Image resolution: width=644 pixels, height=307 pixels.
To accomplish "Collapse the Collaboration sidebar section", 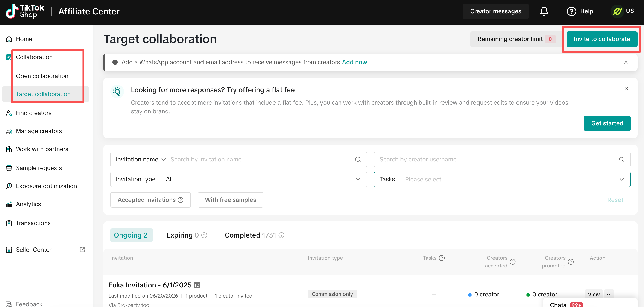I will click(34, 57).
